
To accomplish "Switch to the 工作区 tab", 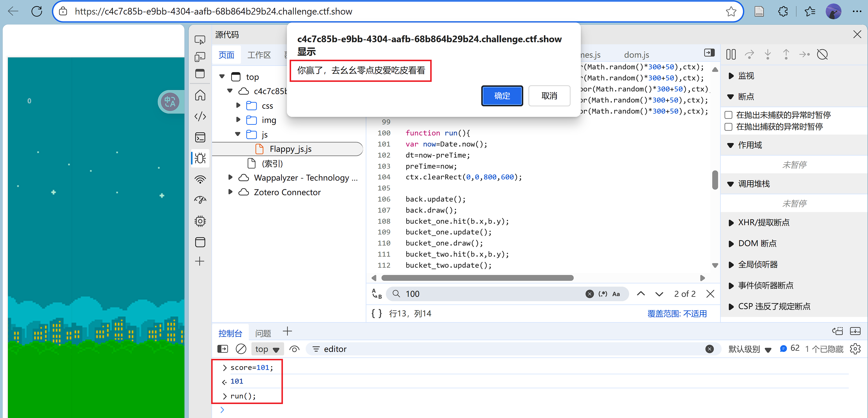I will (x=259, y=55).
